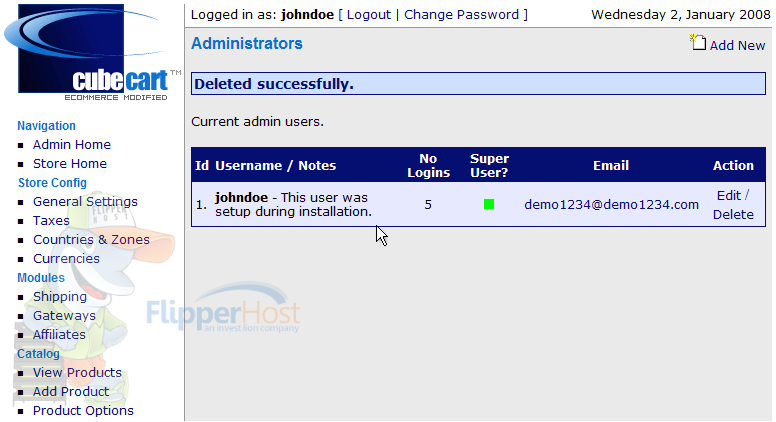Open Taxes configuration

[51, 221]
